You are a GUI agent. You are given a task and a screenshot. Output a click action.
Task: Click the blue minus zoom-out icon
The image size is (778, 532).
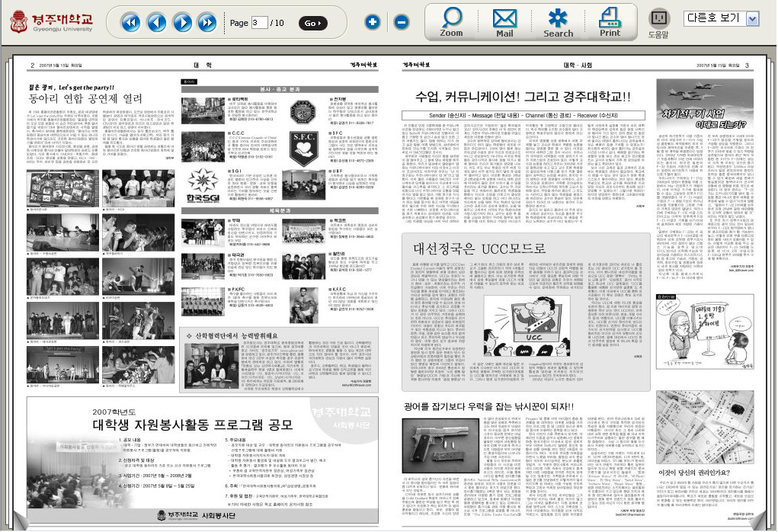(401, 22)
